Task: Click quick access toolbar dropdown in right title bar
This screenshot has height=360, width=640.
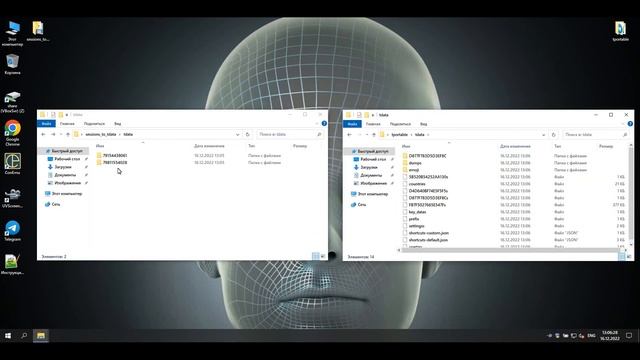Action: (373, 115)
